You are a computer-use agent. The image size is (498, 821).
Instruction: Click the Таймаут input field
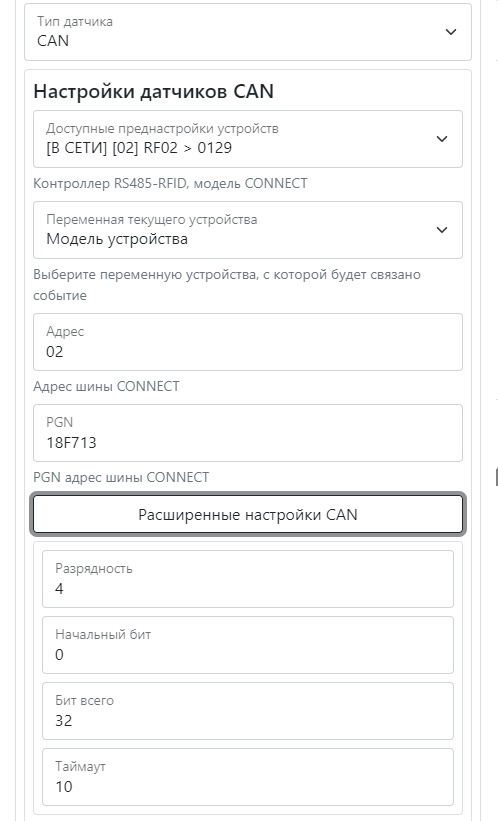248,777
